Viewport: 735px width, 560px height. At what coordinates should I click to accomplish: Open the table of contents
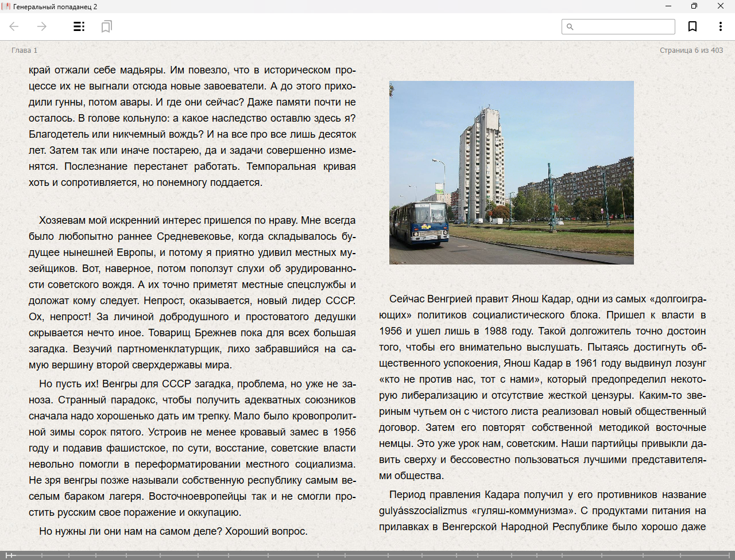click(x=79, y=26)
